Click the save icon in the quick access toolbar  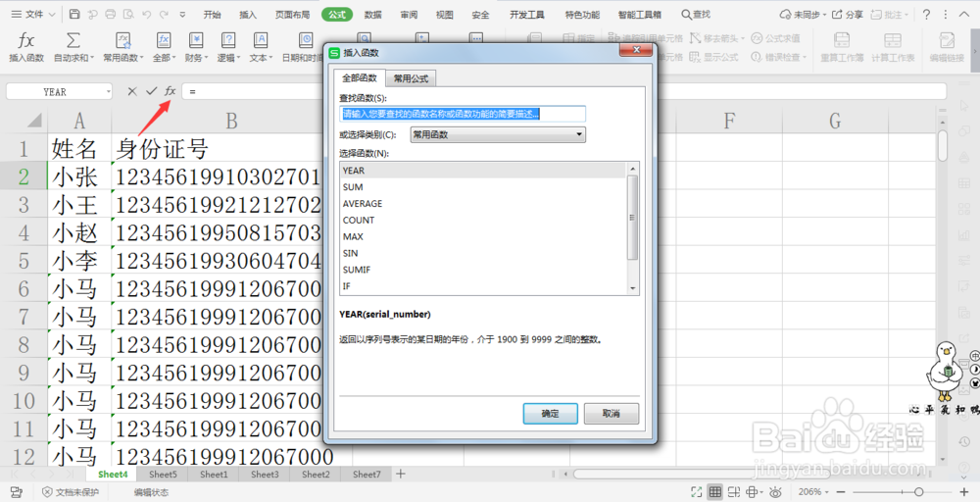click(74, 14)
